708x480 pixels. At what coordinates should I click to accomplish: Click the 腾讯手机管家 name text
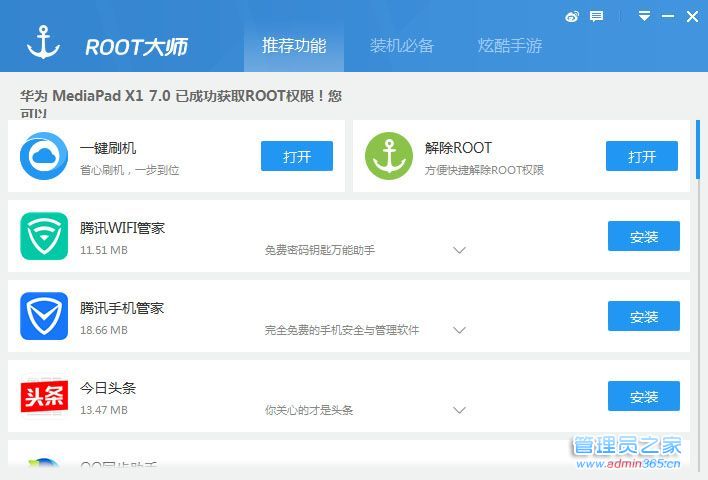[121, 308]
